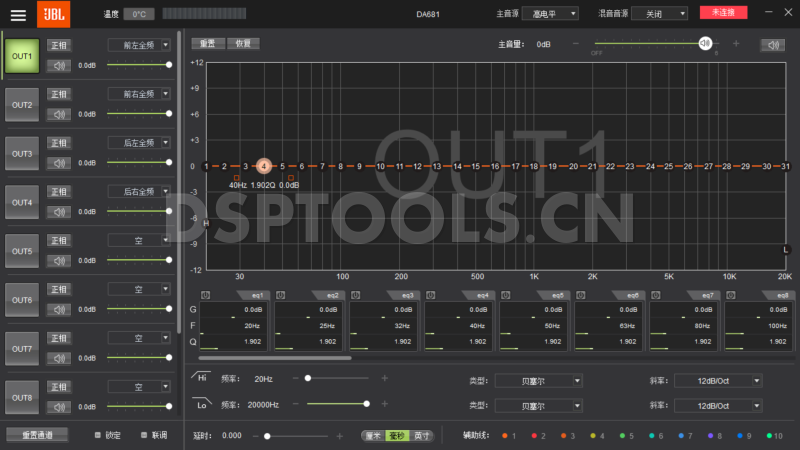800x450 pixels.
Task: Click the JBL logo
Action: pyautogui.click(x=54, y=14)
